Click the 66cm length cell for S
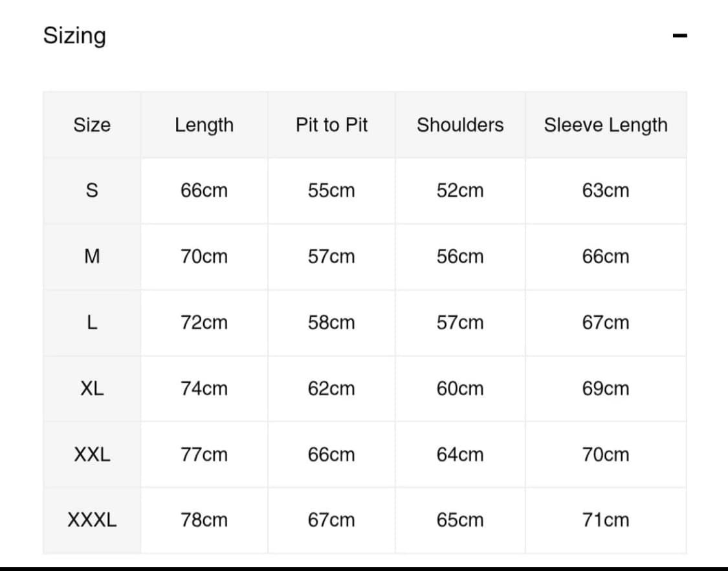The height and width of the screenshot is (571, 728). tap(204, 191)
